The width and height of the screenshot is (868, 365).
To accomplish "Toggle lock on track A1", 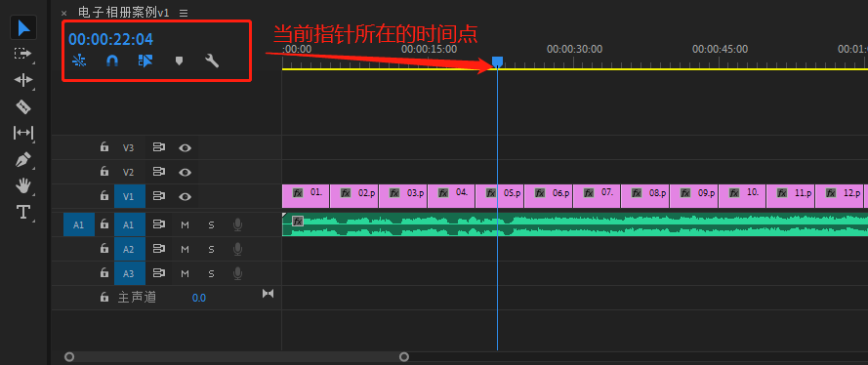I will pos(104,224).
